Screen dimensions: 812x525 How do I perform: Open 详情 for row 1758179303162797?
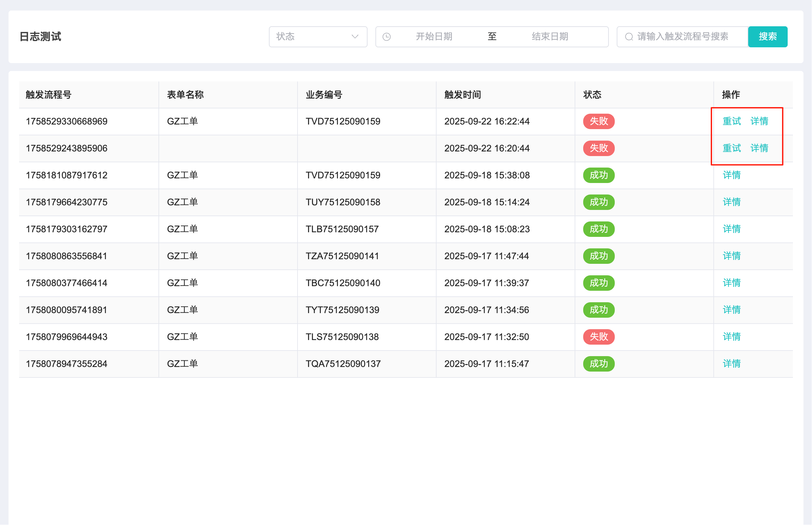click(731, 229)
